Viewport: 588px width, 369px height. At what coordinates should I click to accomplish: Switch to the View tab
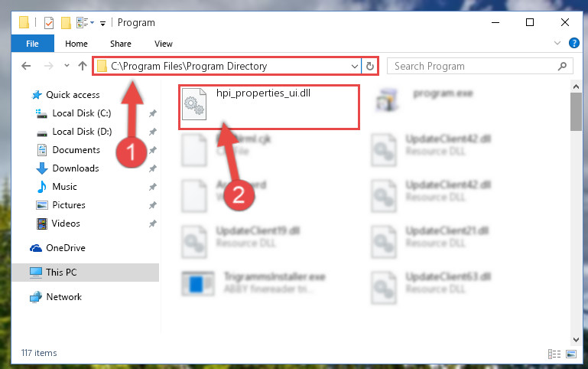pyautogui.click(x=164, y=44)
